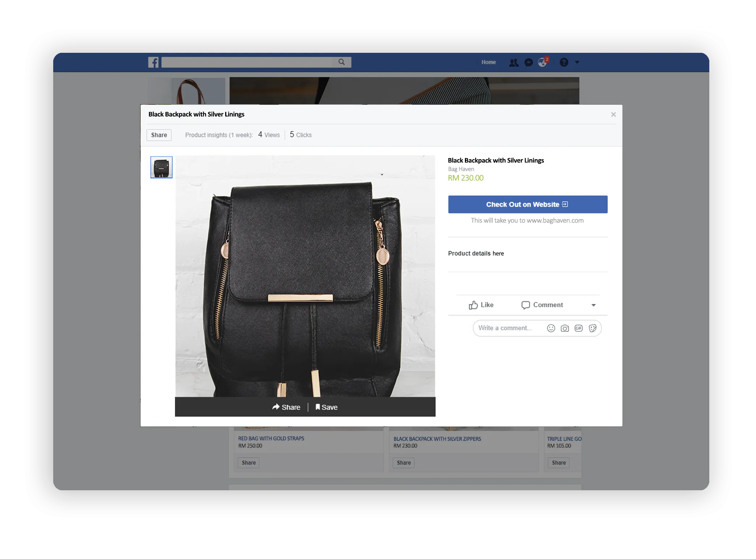Click Share in the bar under the photo
Viewport: 756px width, 559px height.
[286, 407]
